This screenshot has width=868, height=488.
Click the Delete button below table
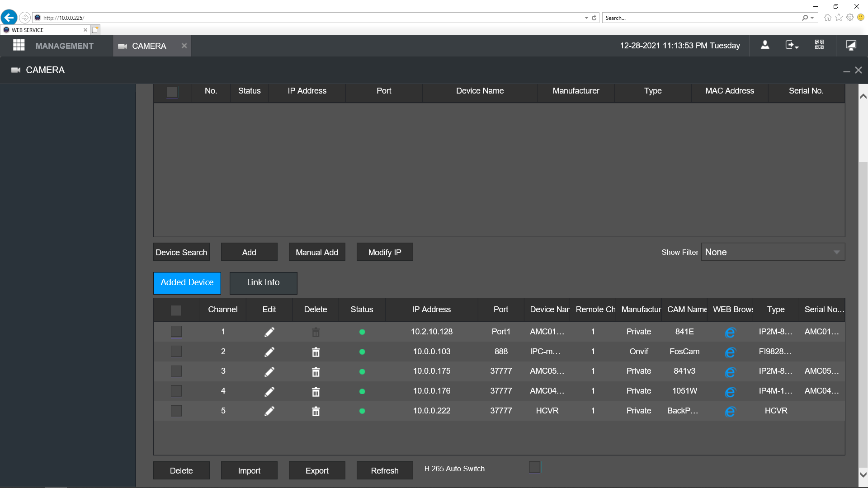point(181,470)
